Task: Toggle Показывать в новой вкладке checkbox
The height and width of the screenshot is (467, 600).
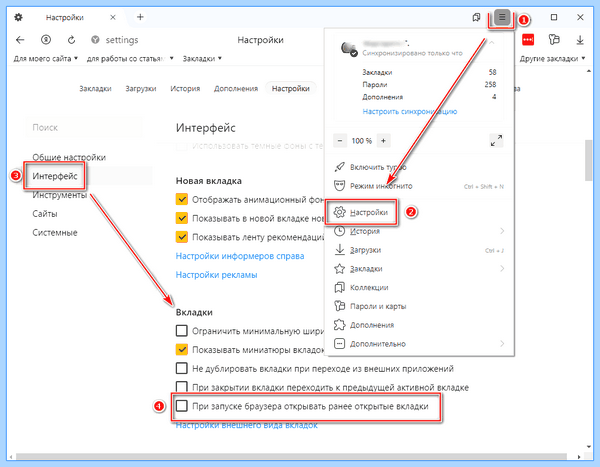Action: click(x=181, y=218)
